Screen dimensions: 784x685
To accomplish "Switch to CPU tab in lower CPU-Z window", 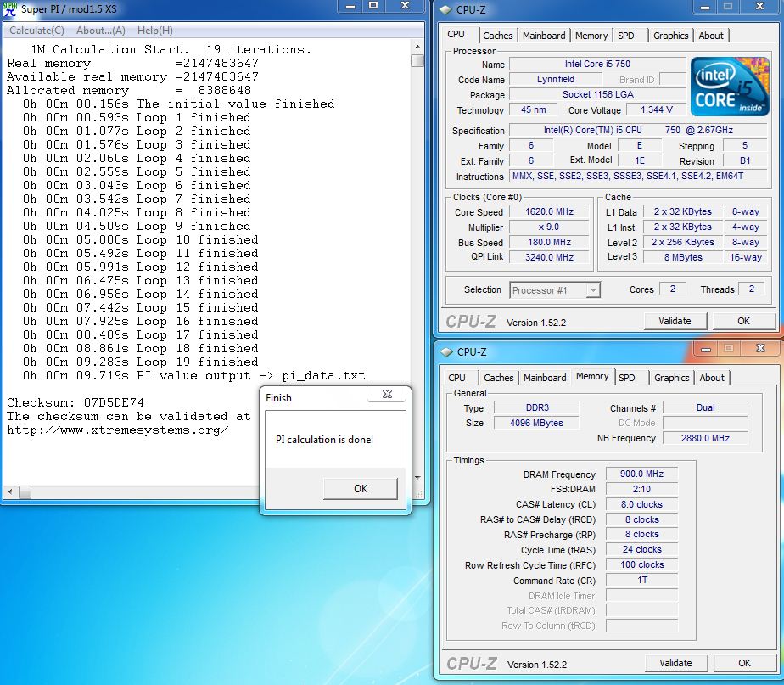I will pyautogui.click(x=456, y=378).
